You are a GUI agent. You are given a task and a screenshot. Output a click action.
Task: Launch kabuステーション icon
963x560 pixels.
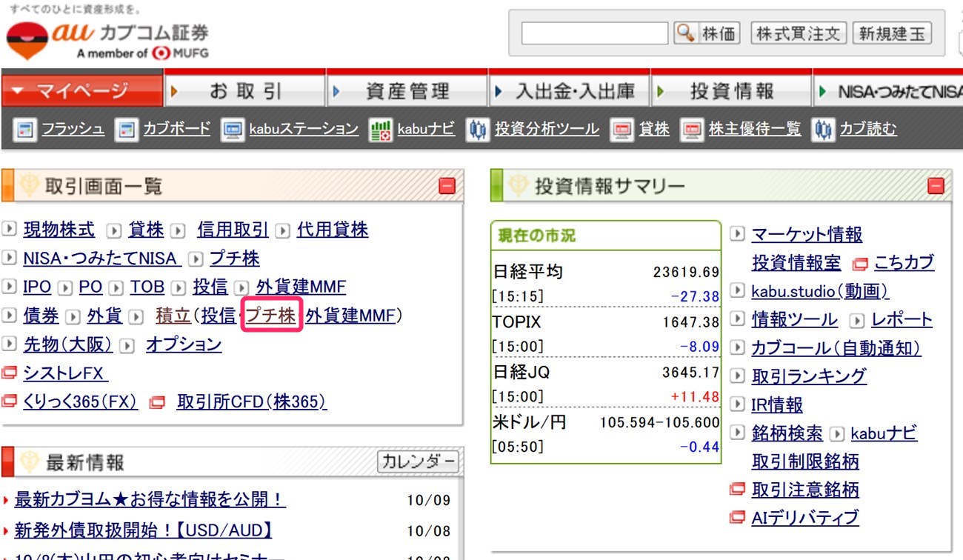(233, 130)
